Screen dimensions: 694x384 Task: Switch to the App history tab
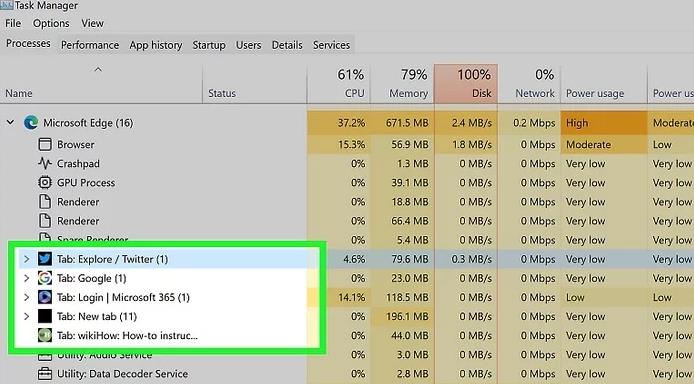[156, 45]
